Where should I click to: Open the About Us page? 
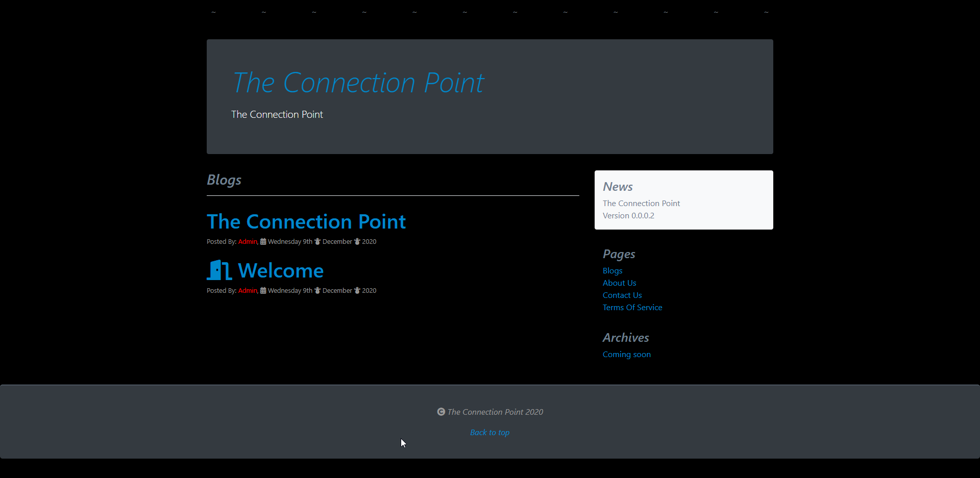[x=620, y=283]
